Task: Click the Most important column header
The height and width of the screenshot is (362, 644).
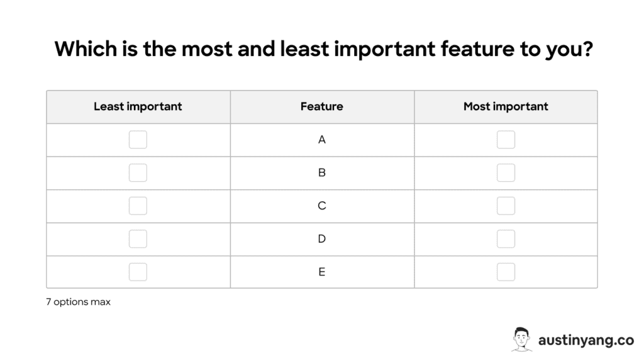Action: point(506,107)
